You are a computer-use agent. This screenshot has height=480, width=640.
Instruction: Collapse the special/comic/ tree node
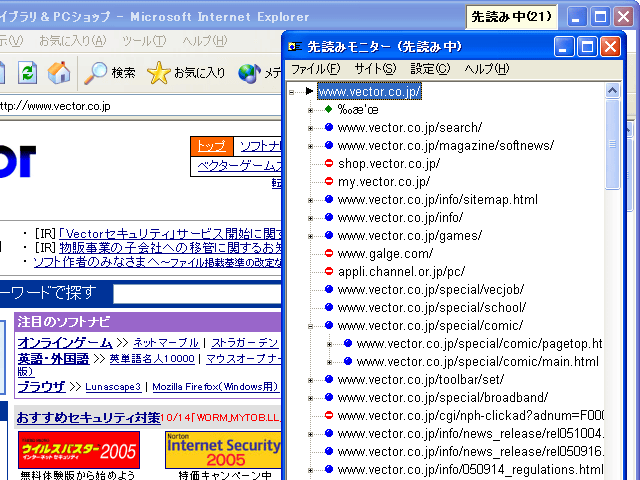coord(310,326)
